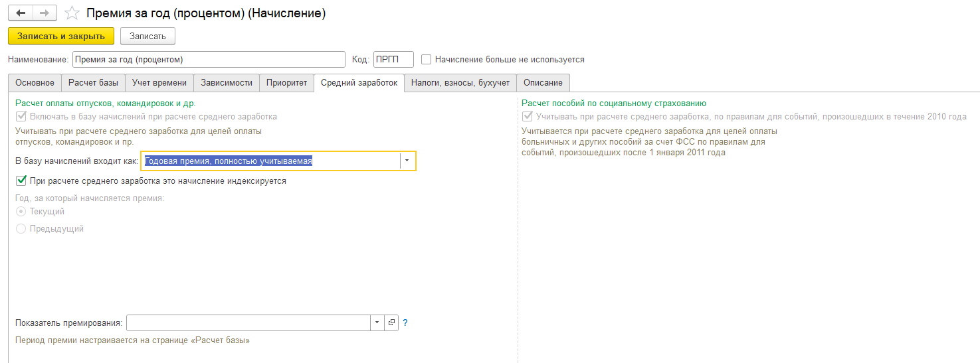Switch to the Расчет базы tab
The image size is (980, 363).
click(93, 83)
